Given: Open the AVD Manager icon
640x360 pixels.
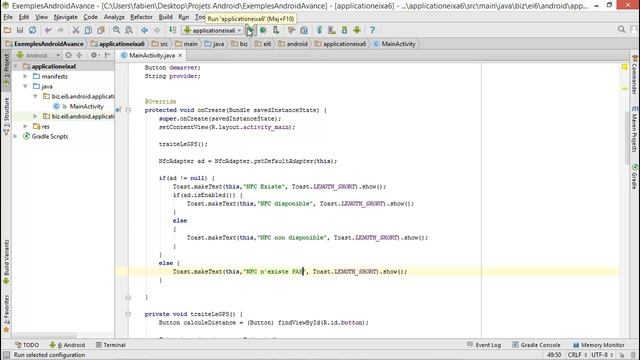Looking at the screenshot, I should click(x=331, y=30).
